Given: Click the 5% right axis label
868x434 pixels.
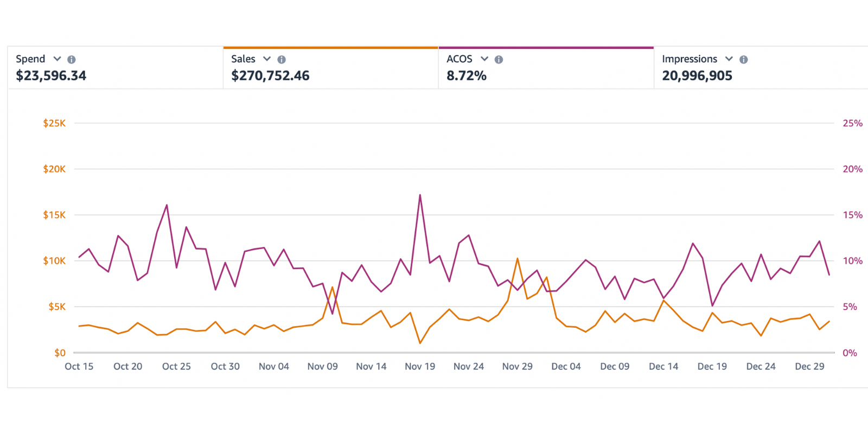Looking at the screenshot, I should coord(850,307).
